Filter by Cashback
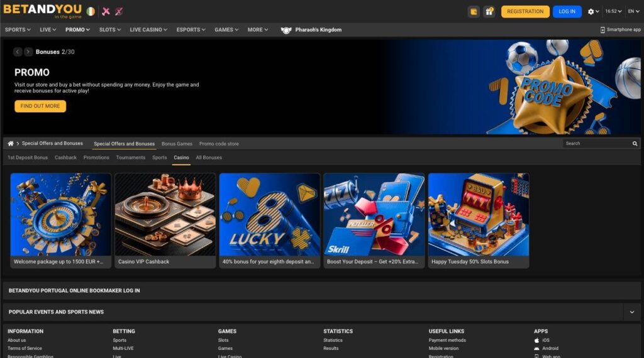 65,158
